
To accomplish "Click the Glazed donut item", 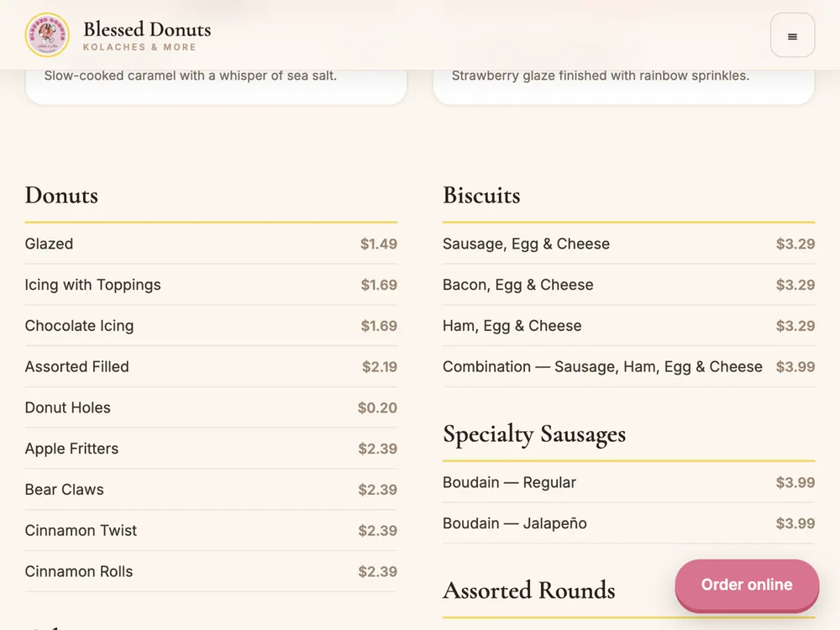I will click(x=211, y=244).
